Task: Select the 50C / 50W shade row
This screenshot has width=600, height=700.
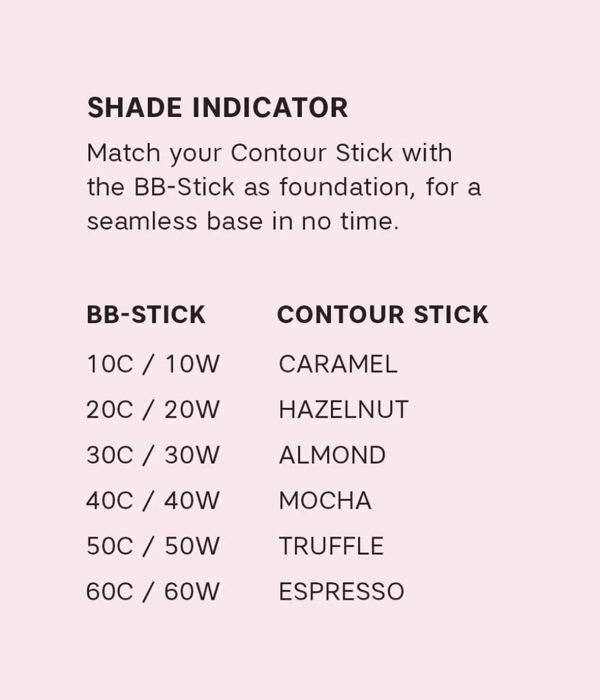Action: pyautogui.click(x=153, y=547)
